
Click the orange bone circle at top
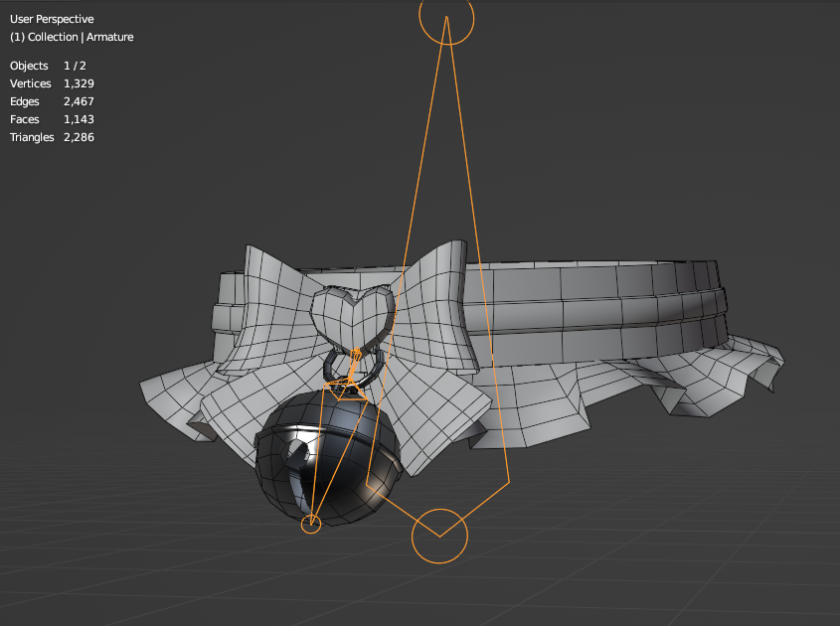tap(447, 16)
